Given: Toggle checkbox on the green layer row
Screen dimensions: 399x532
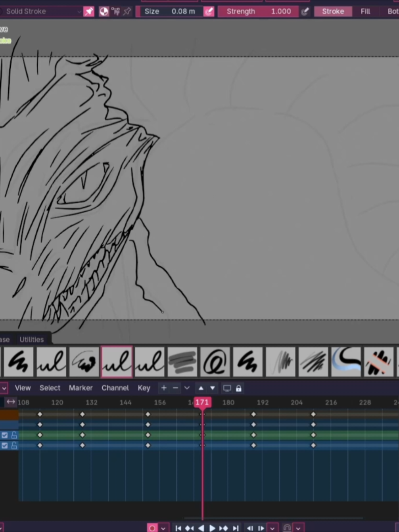Looking at the screenshot, I should (x=5, y=435).
